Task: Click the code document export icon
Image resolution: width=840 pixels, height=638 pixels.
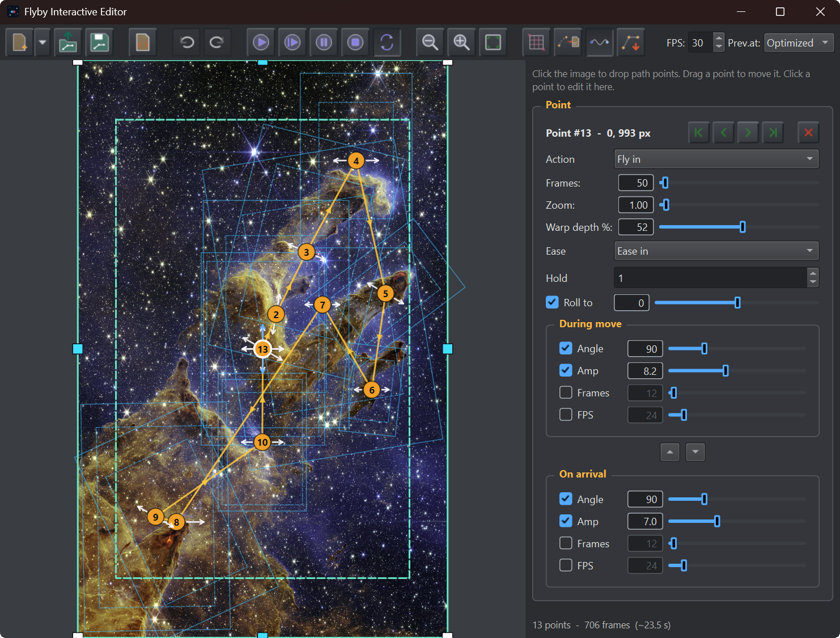Action: (x=143, y=43)
